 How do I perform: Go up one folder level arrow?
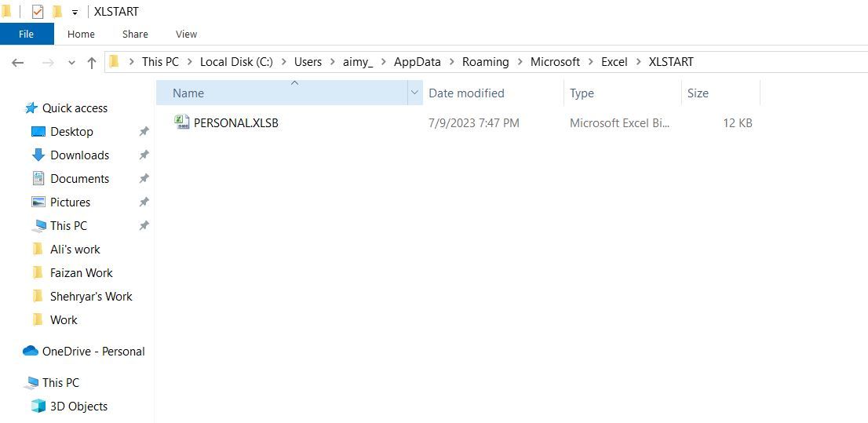[92, 63]
